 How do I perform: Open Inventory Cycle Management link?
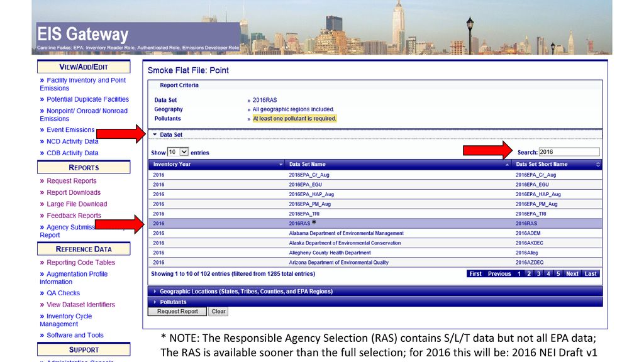(65, 320)
